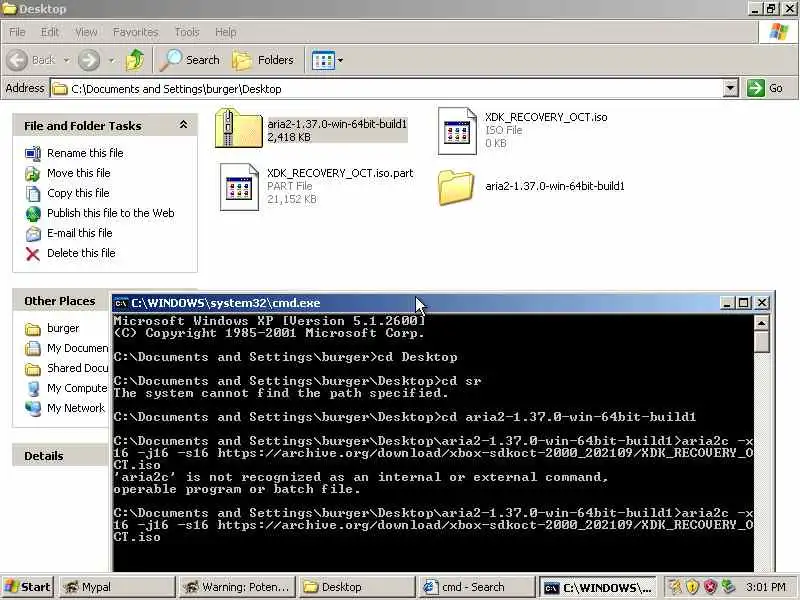Click the My Network globe icon
Image resolution: width=800 pixels, height=600 pixels.
33,409
